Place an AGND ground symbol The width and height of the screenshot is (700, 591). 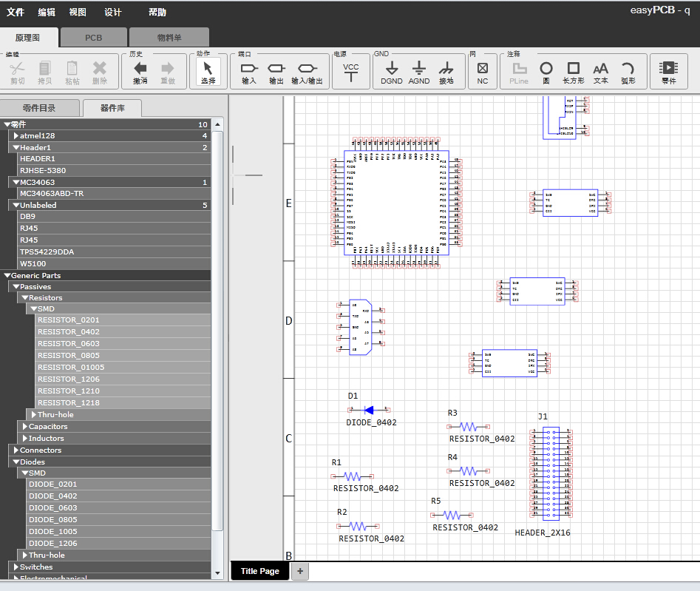(419, 68)
